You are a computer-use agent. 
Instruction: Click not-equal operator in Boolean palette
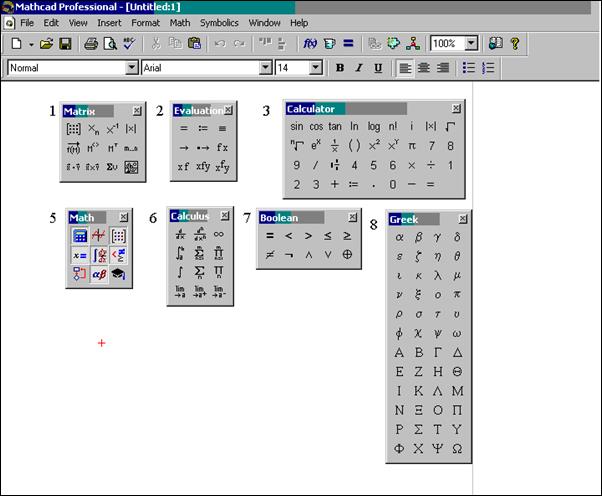coord(270,255)
